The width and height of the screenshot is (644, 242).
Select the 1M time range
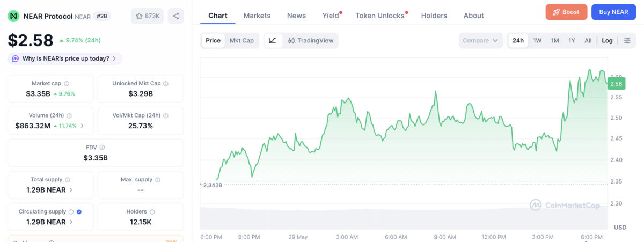[555, 40]
